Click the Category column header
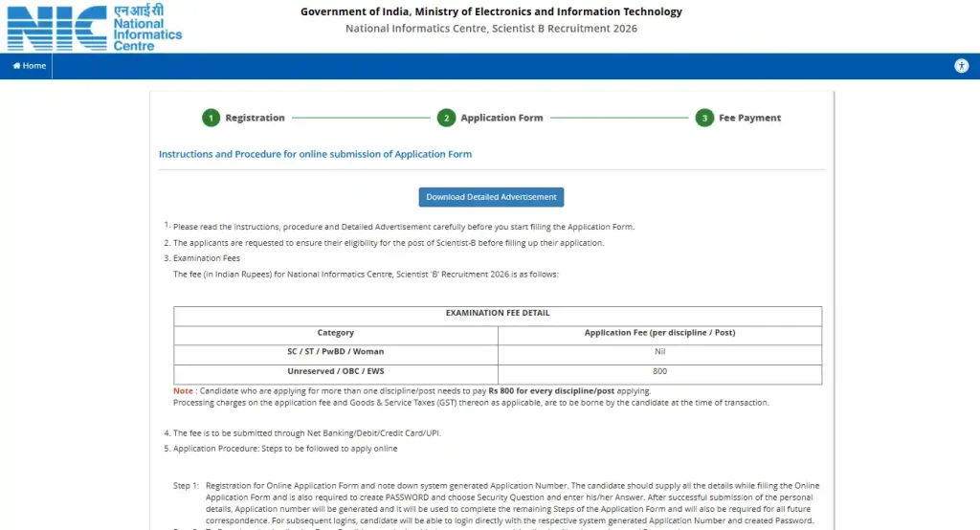 coord(335,333)
